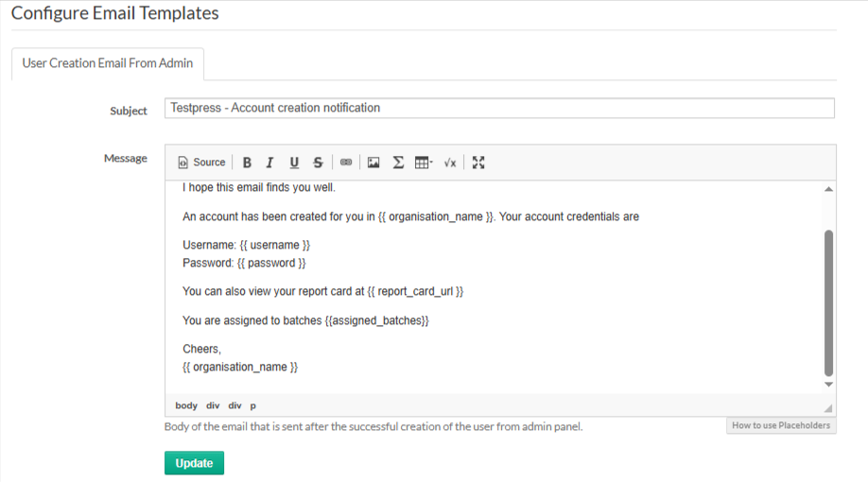Select the p element in the path bar
Viewport: 868px width, 482px height.
pyautogui.click(x=253, y=405)
